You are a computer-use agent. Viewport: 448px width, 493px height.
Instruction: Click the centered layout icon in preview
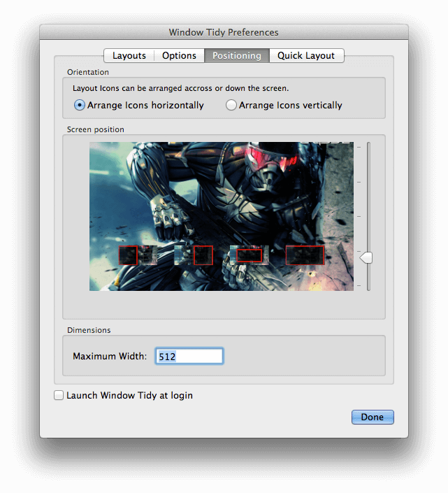249,255
